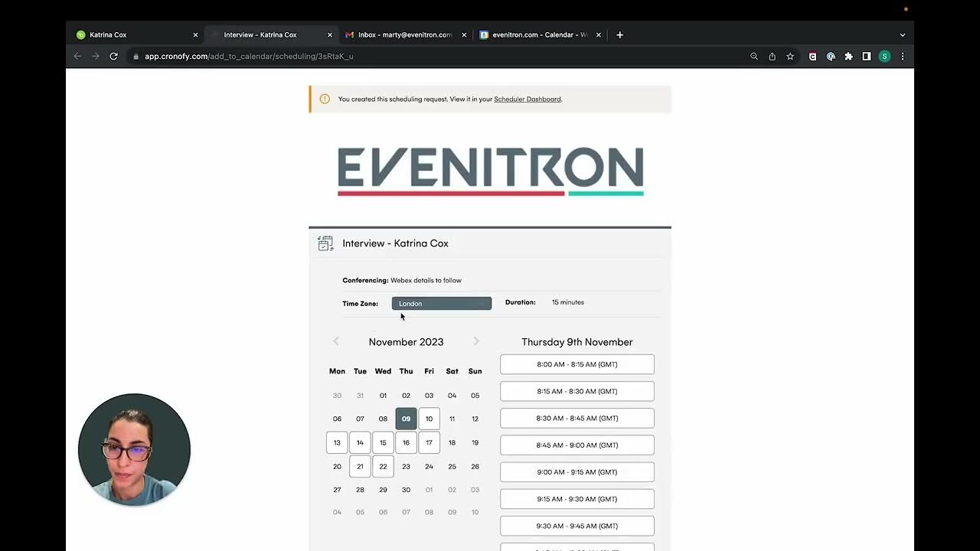Viewport: 980px width, 551px height.
Task: Open the browser zoom magnifier icon
Action: point(754,56)
